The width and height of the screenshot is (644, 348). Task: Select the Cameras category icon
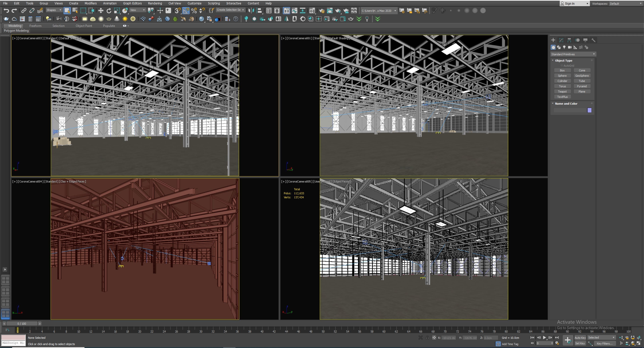570,47
